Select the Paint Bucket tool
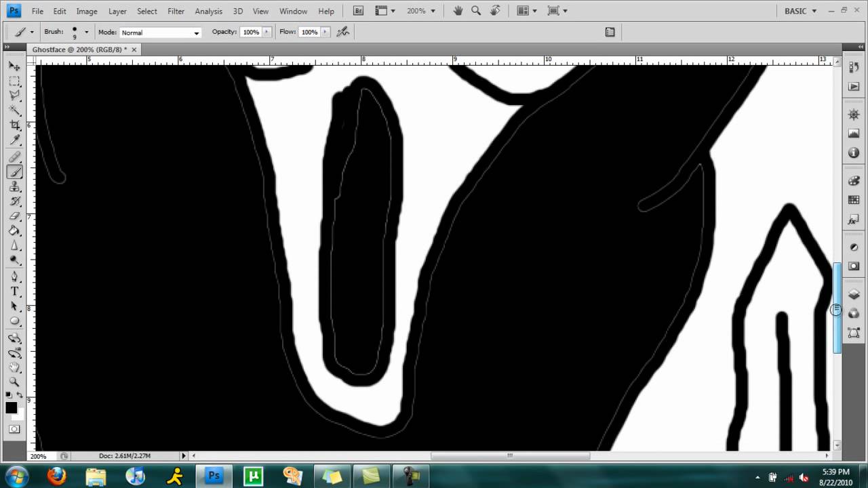The width and height of the screenshot is (868, 488). [14, 231]
